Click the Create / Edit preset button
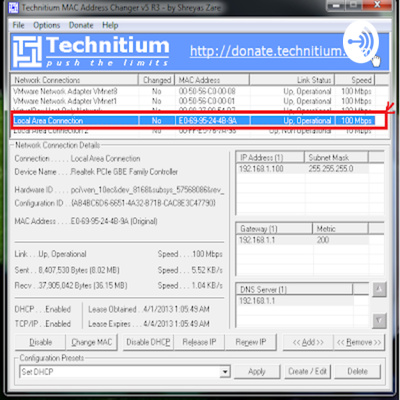400x400 pixels. [307, 371]
